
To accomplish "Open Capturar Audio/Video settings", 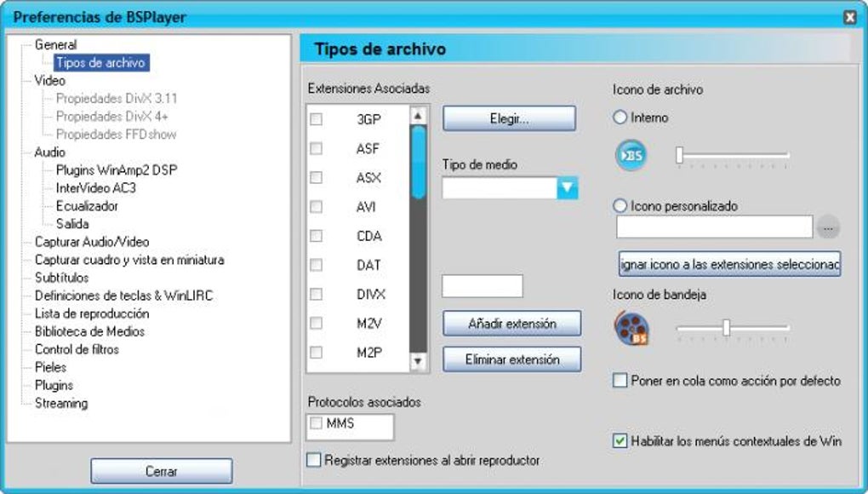I will pos(92,242).
